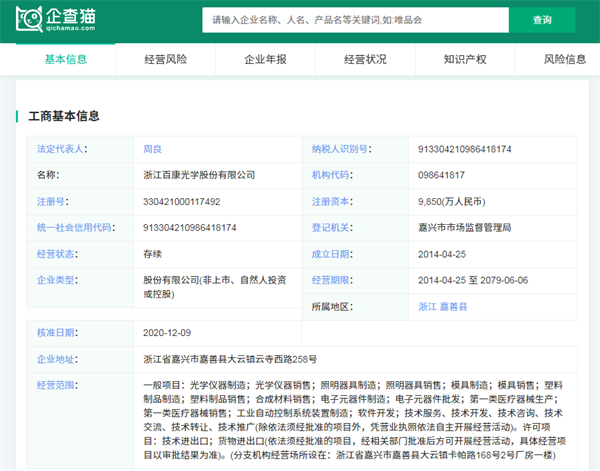This screenshot has width=600, height=471.
Task: Click the 成立日期 label link
Action: pyautogui.click(x=330, y=254)
